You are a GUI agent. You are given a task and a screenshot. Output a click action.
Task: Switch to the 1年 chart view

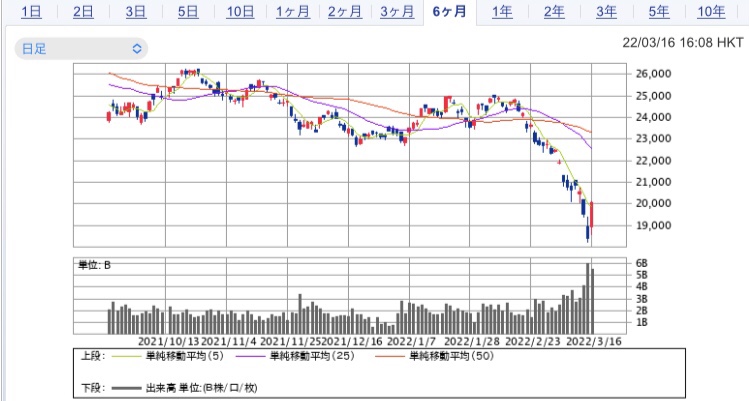tap(502, 13)
